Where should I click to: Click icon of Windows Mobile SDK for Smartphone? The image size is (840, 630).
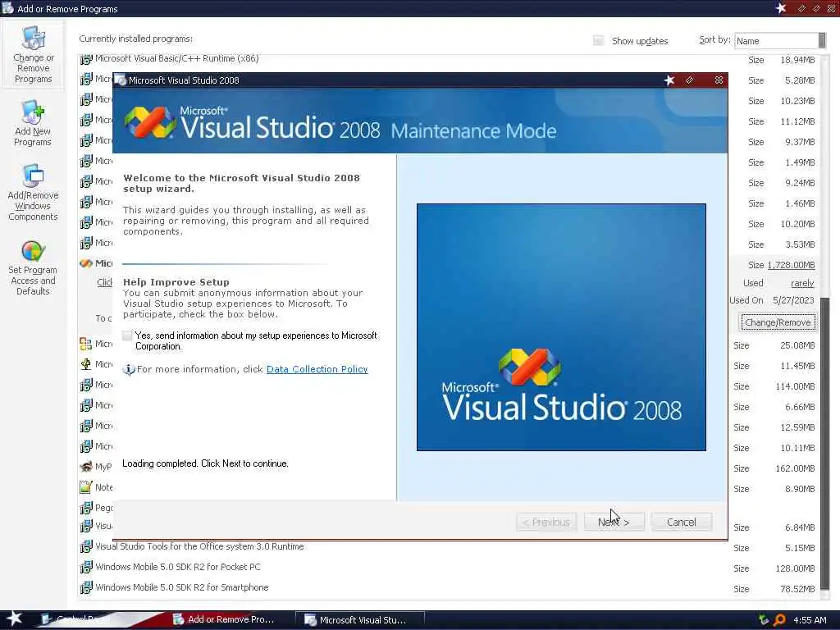85,587
